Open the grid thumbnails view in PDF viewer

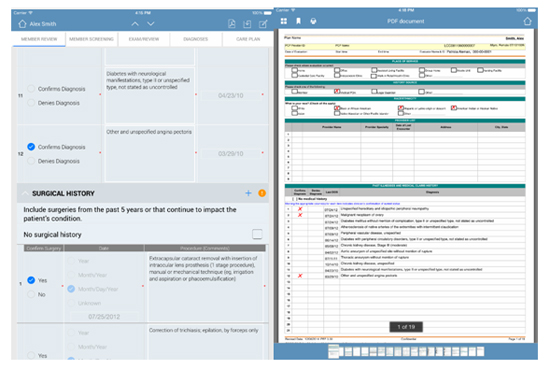tap(284, 21)
